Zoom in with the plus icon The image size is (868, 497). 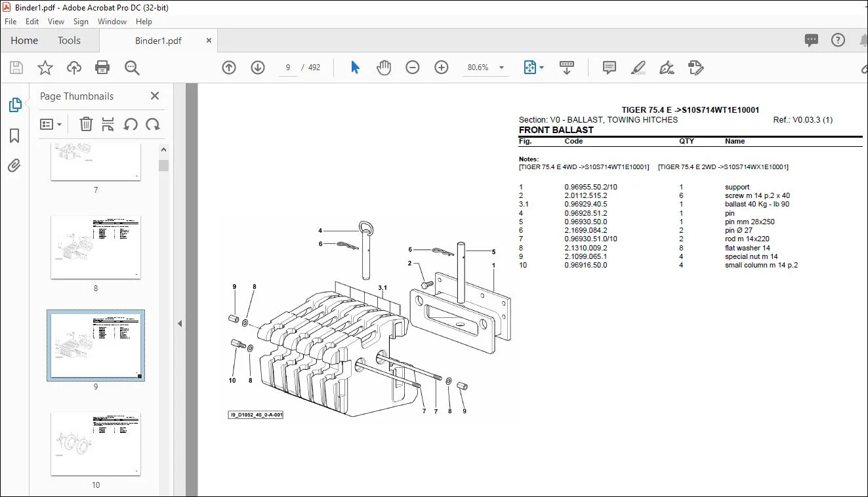tap(442, 68)
